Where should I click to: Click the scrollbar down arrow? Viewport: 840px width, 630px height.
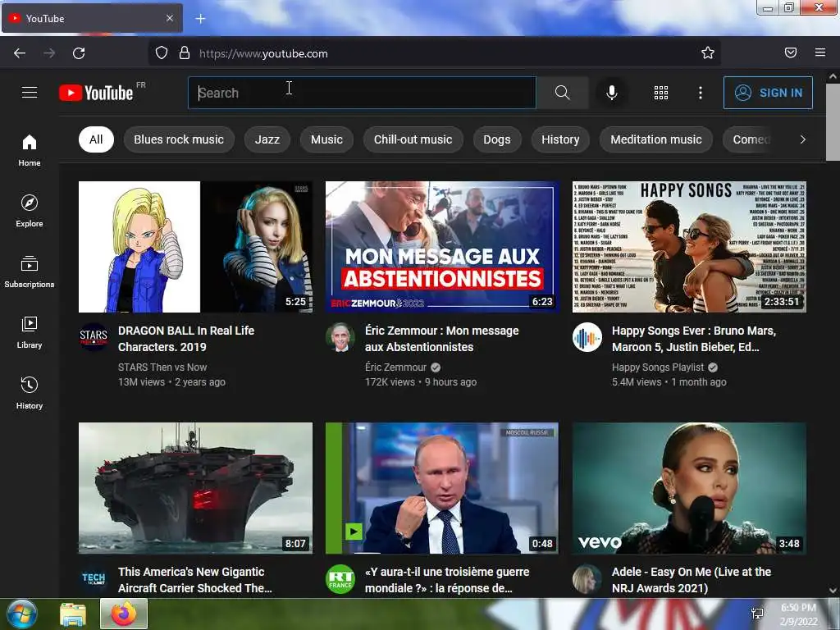833,591
